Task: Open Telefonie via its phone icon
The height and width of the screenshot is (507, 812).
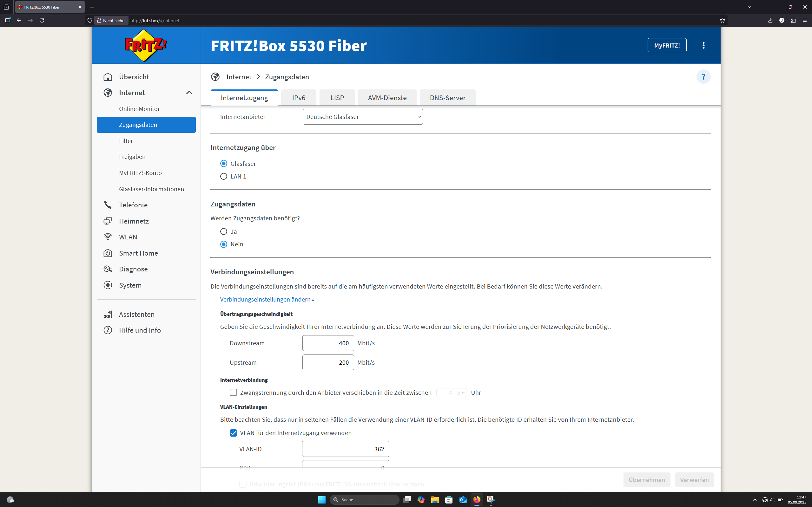Action: pyautogui.click(x=108, y=205)
